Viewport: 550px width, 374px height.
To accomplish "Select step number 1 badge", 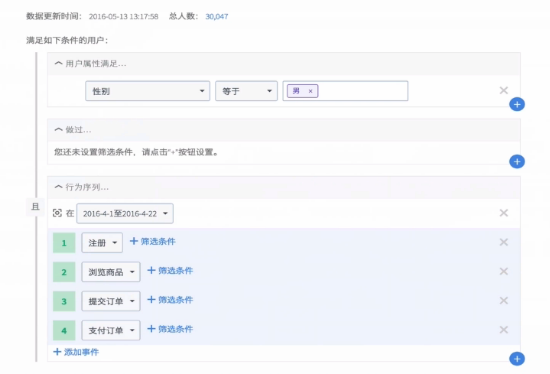I will [64, 243].
